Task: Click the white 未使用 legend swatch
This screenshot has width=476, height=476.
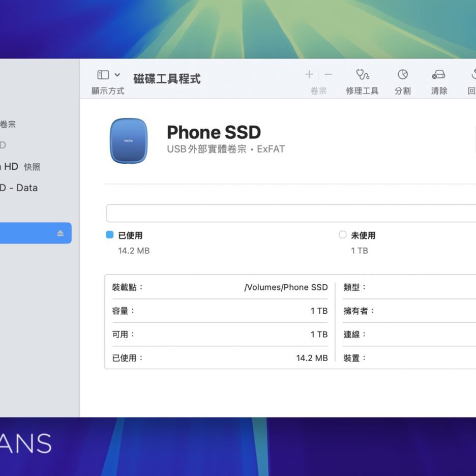Action: pyautogui.click(x=342, y=235)
